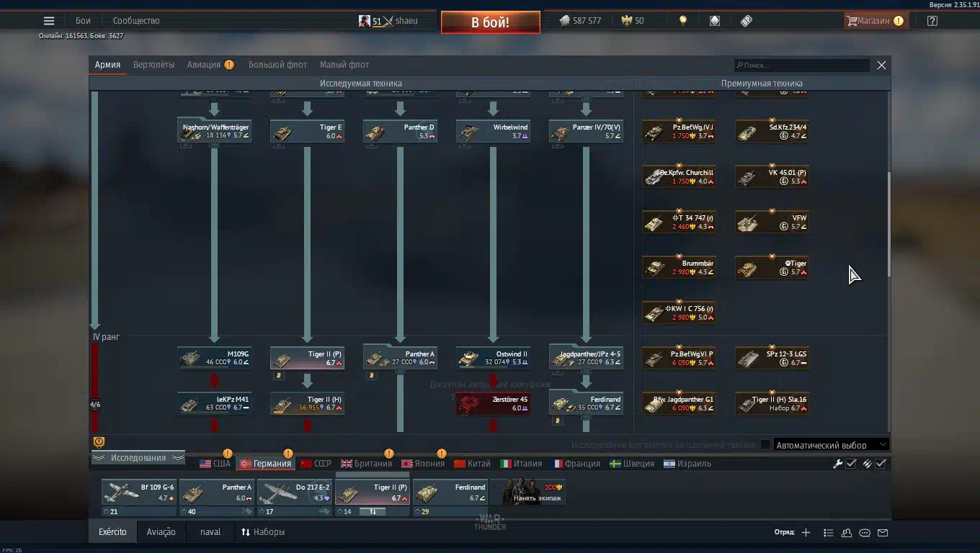Screen dimensions: 980x553
Task: Add squad member with the plus icon
Action: (x=806, y=533)
